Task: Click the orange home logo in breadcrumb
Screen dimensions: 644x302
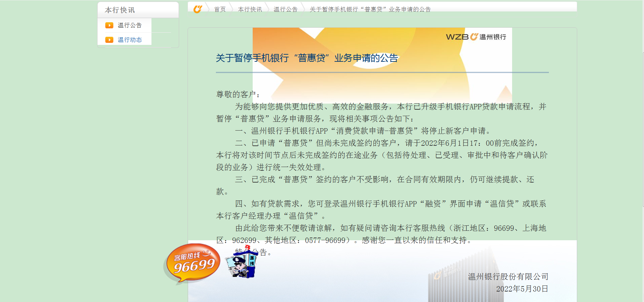Action: (x=198, y=9)
